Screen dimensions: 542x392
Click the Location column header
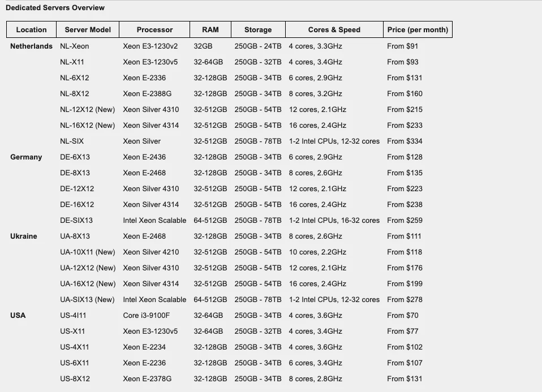31,29
